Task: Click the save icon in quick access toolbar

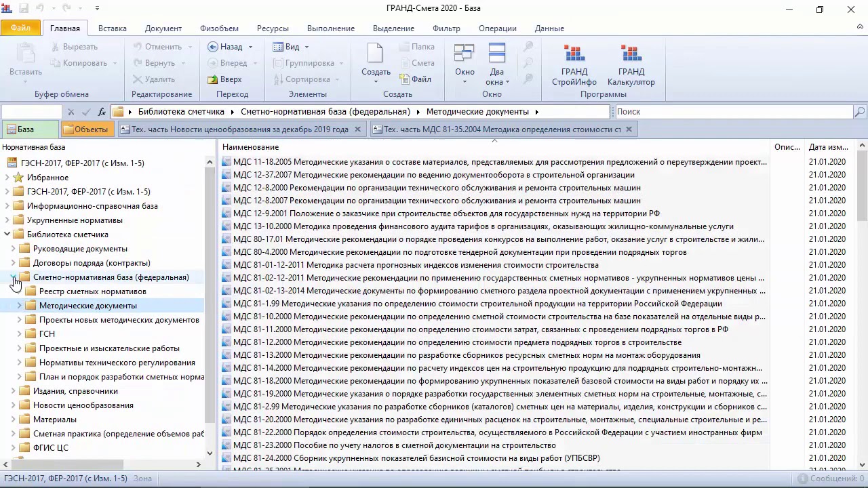Action: 24,8
